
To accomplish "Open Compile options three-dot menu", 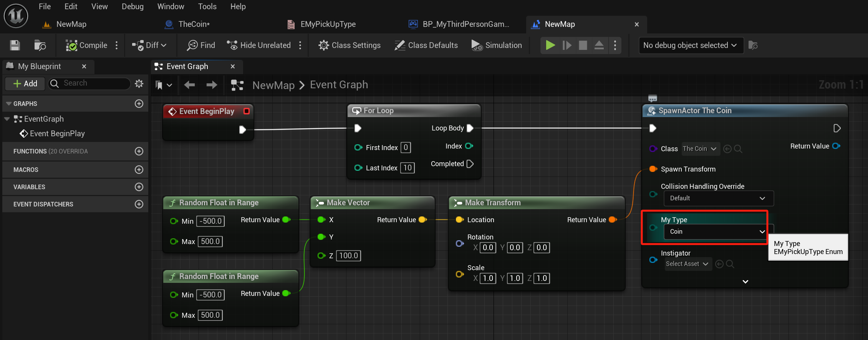I will click(117, 45).
